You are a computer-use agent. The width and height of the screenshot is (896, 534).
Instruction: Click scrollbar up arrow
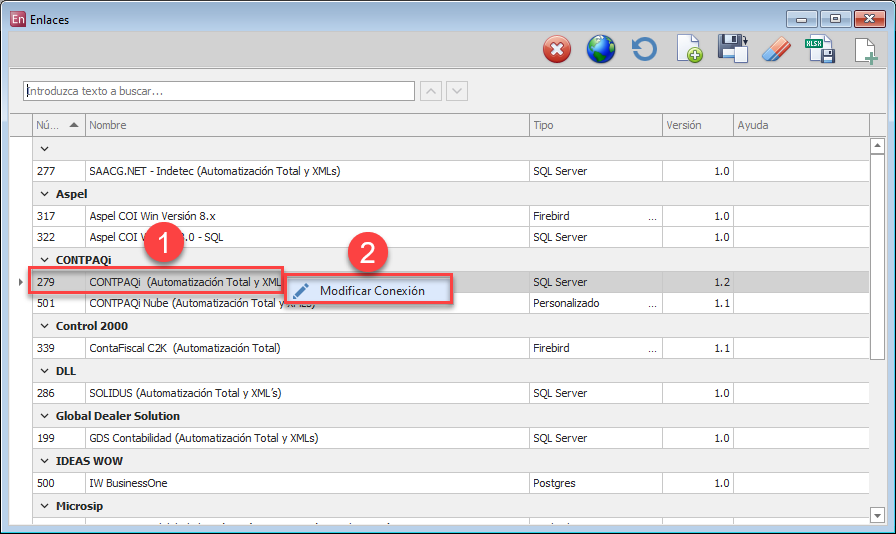click(x=877, y=146)
